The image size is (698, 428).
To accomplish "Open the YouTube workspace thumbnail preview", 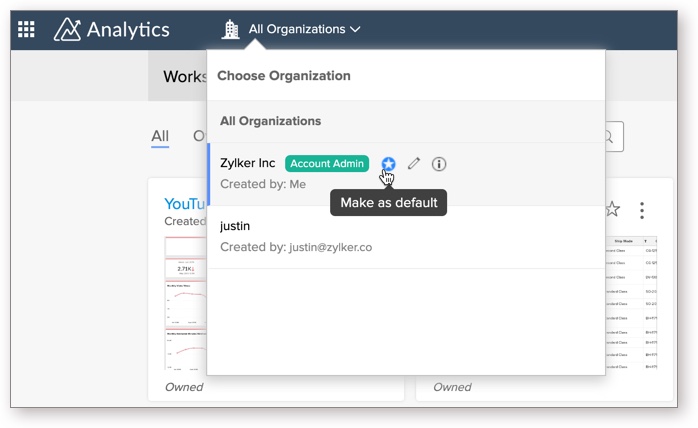I will [184, 300].
